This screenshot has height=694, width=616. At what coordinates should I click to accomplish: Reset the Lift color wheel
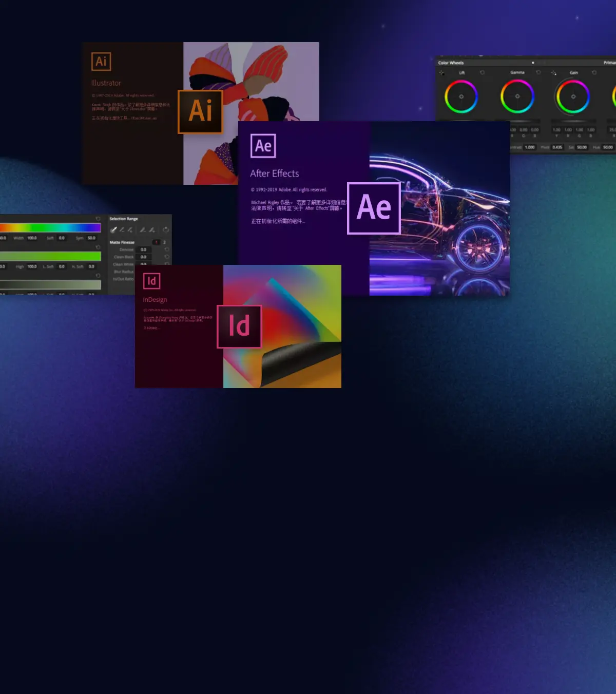point(482,72)
